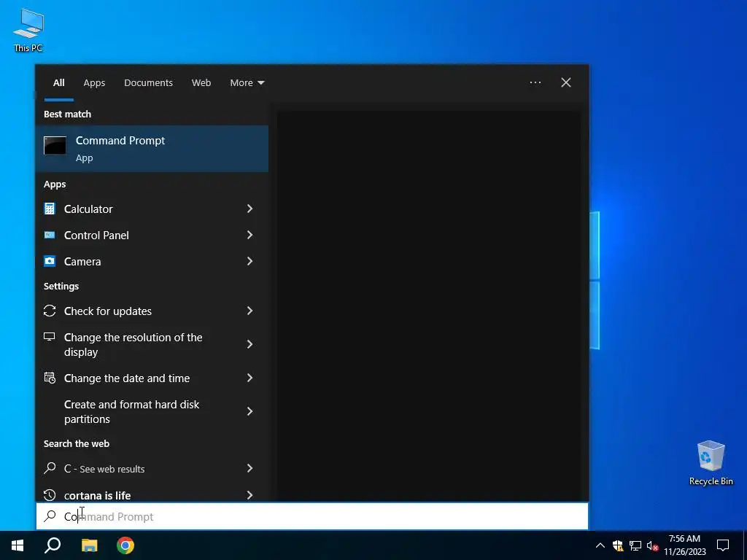Image resolution: width=747 pixels, height=560 pixels.
Task: Click the network tray icon
Action: [x=635, y=545]
